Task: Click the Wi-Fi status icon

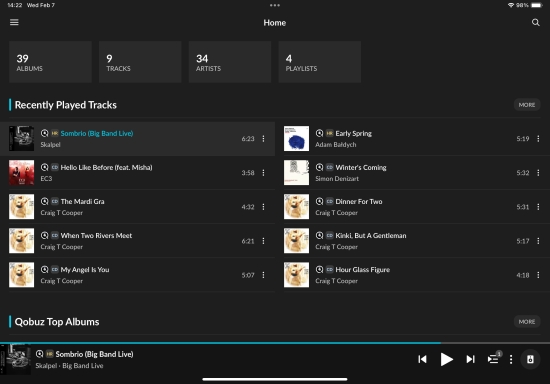Action: click(x=511, y=5)
